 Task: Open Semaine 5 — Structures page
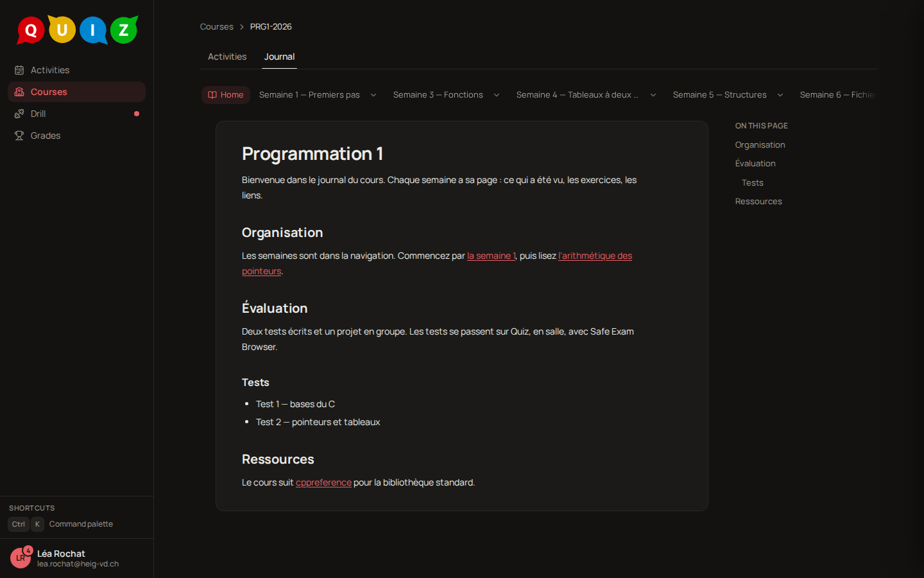point(720,95)
